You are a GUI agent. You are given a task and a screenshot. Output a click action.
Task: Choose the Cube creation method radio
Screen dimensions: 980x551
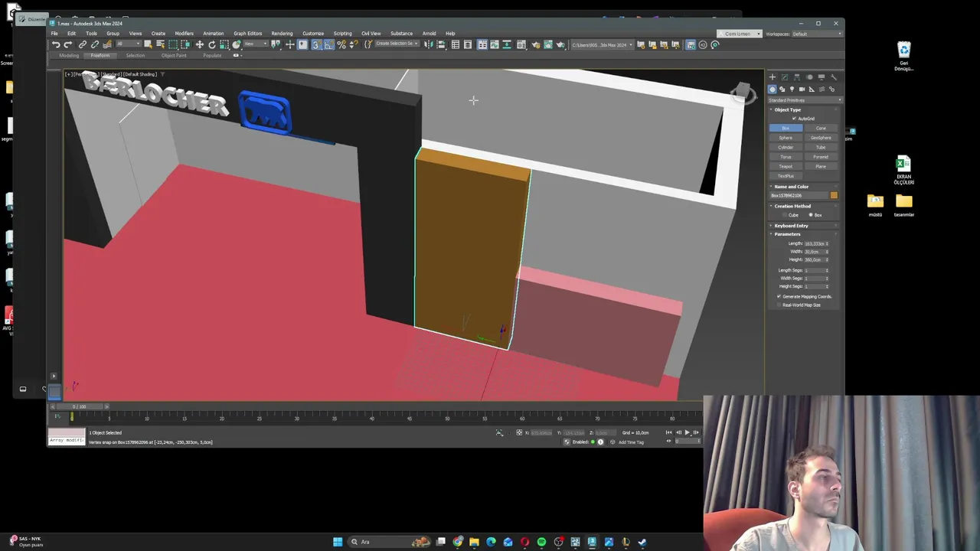[784, 215]
